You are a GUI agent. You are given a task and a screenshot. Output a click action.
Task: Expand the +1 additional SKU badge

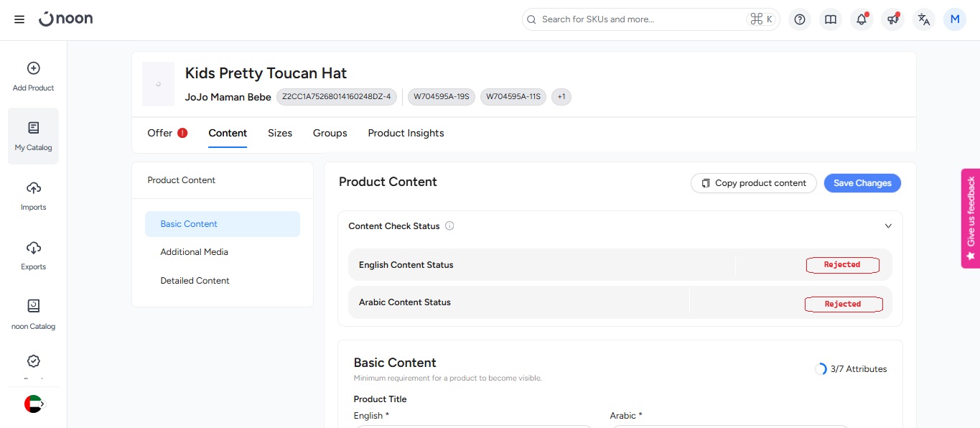click(x=561, y=96)
